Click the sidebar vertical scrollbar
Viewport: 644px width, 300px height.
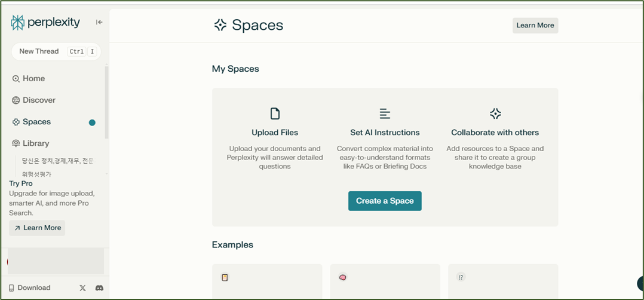coord(107,102)
